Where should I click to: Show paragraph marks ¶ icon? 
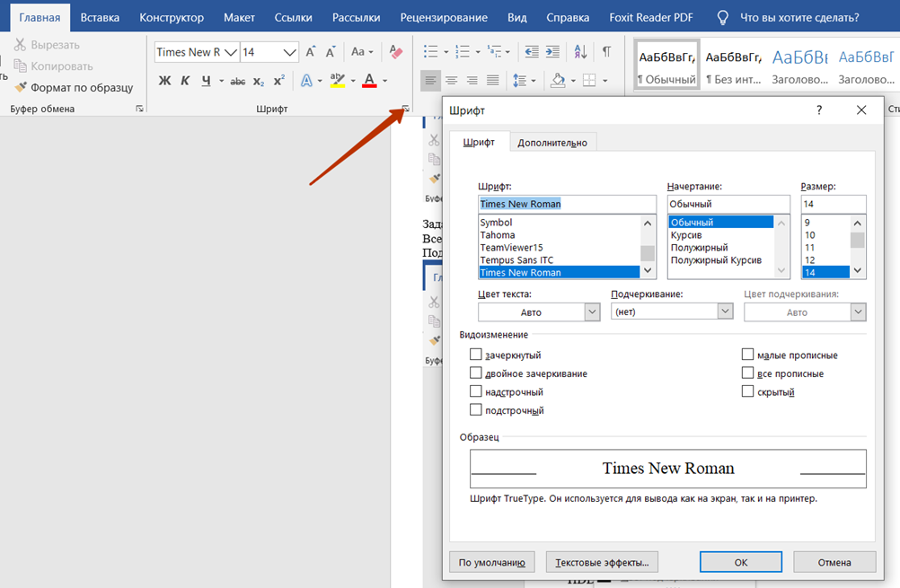606,52
